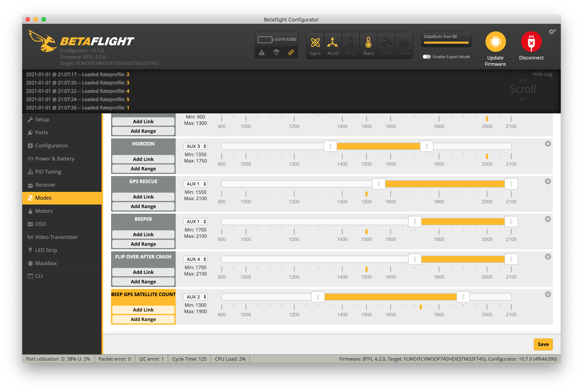Viewport: 583px width, 392px height.
Task: Click the Accel sensor icon
Action: point(333,46)
